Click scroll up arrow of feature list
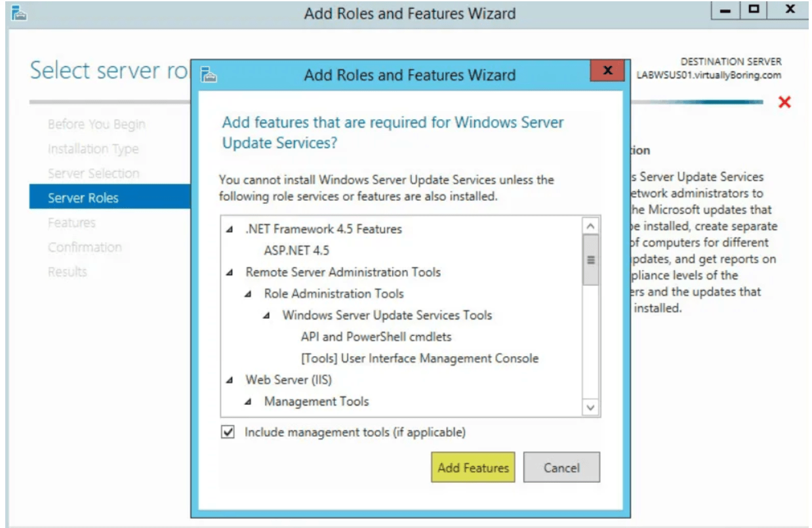Screen dimensions: 812x528 [x=591, y=226]
